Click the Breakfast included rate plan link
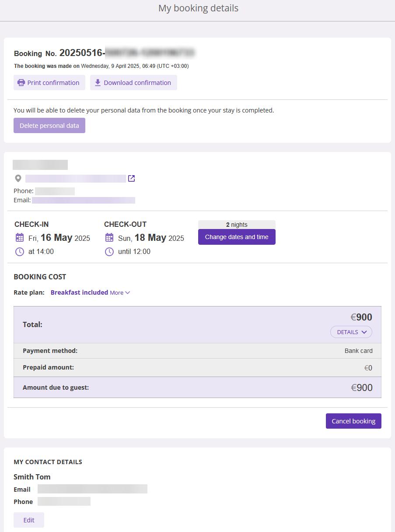 coord(79,292)
